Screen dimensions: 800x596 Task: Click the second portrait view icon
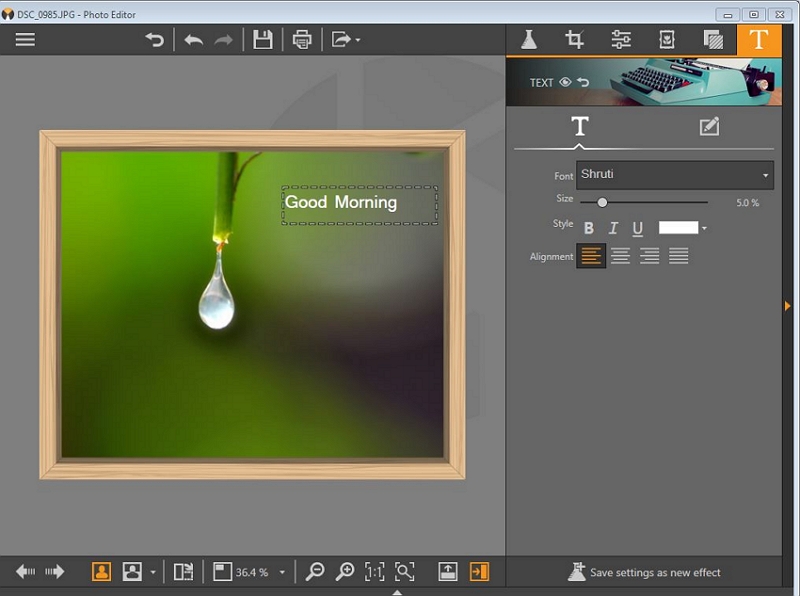[132, 572]
